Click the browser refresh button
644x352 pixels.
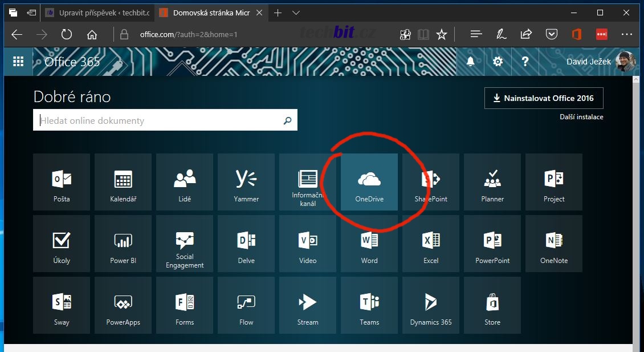[x=67, y=35]
